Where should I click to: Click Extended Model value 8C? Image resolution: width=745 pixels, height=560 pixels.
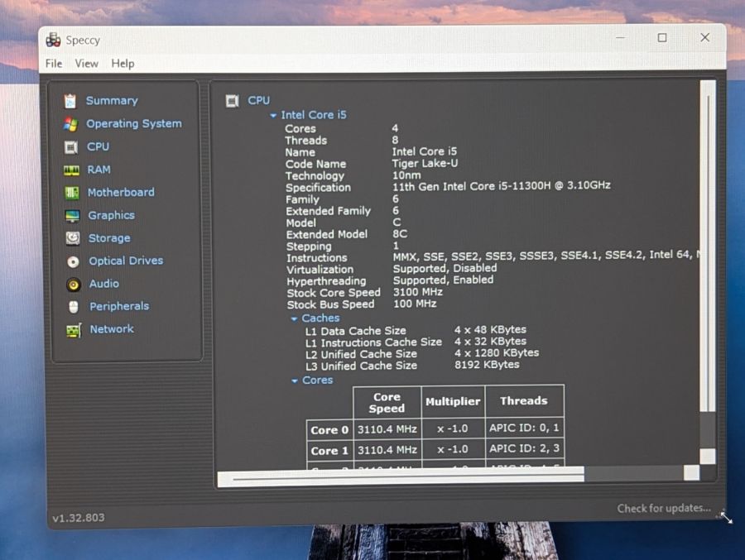coord(400,234)
